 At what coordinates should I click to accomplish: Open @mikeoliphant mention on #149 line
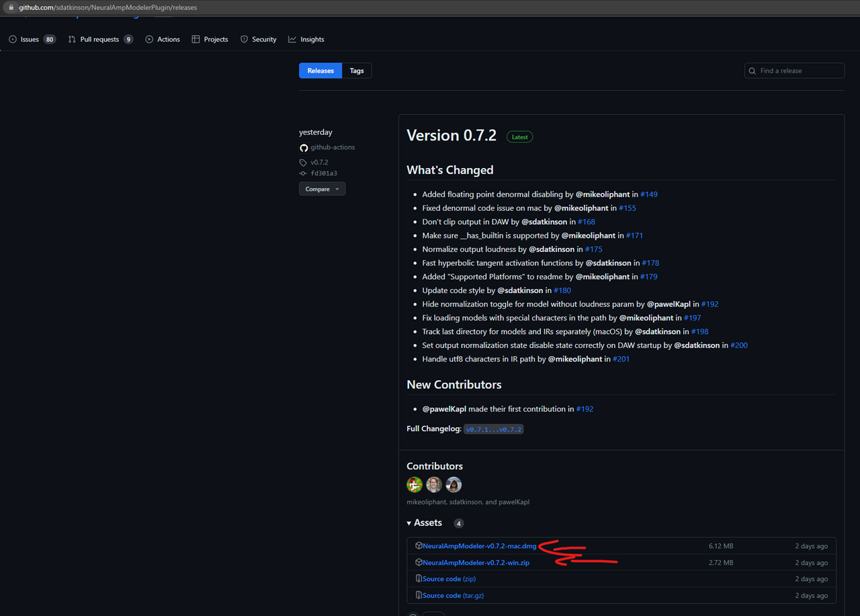pos(603,194)
